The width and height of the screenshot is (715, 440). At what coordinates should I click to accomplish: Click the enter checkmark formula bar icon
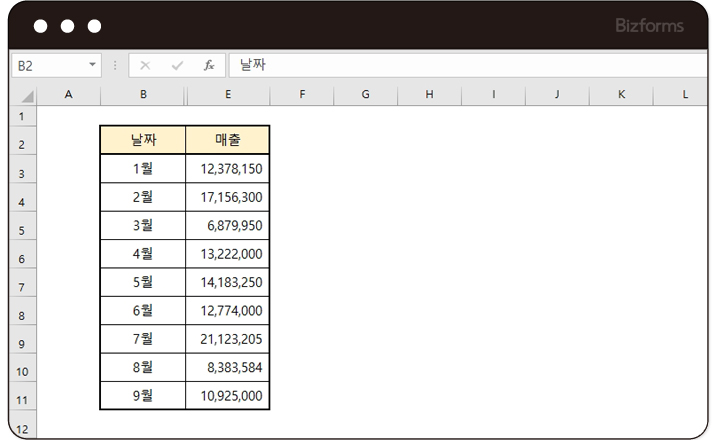tap(177, 65)
